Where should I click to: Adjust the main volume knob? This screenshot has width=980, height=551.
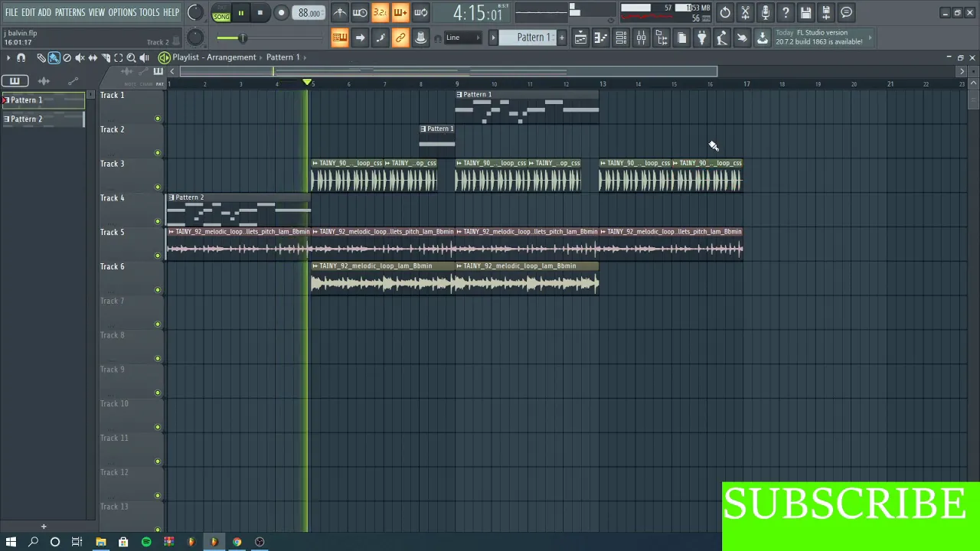pos(195,12)
